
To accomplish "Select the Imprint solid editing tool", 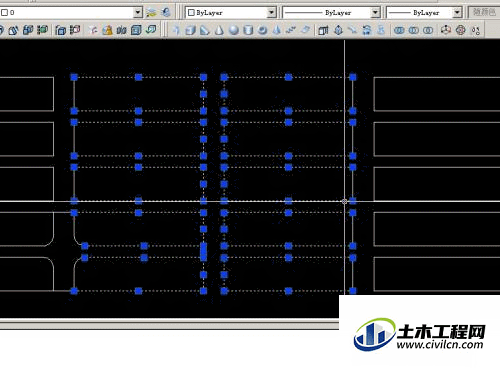I will click(x=93, y=30).
